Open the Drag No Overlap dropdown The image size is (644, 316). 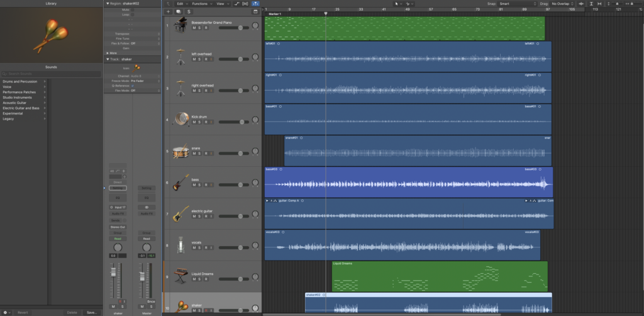coord(562,4)
